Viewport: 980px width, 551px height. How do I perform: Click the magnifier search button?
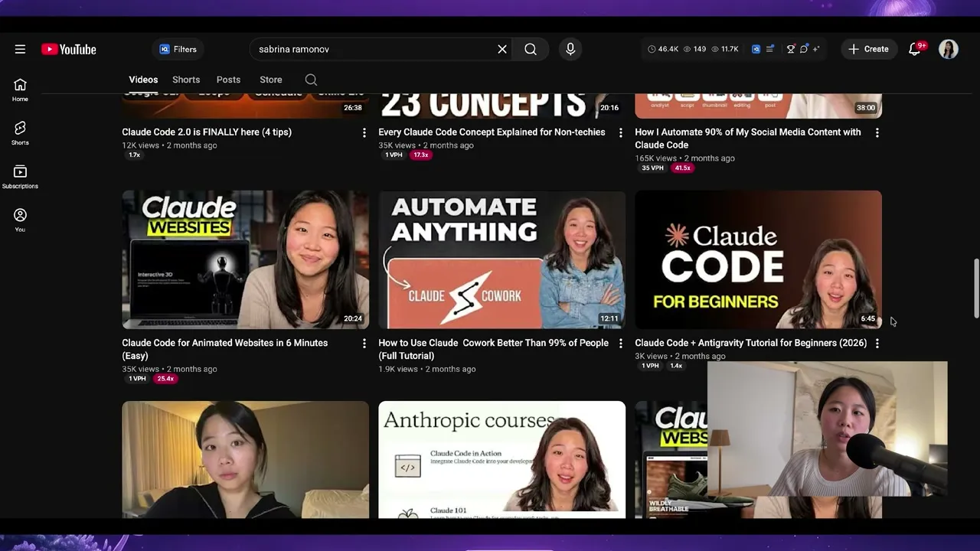pyautogui.click(x=531, y=49)
